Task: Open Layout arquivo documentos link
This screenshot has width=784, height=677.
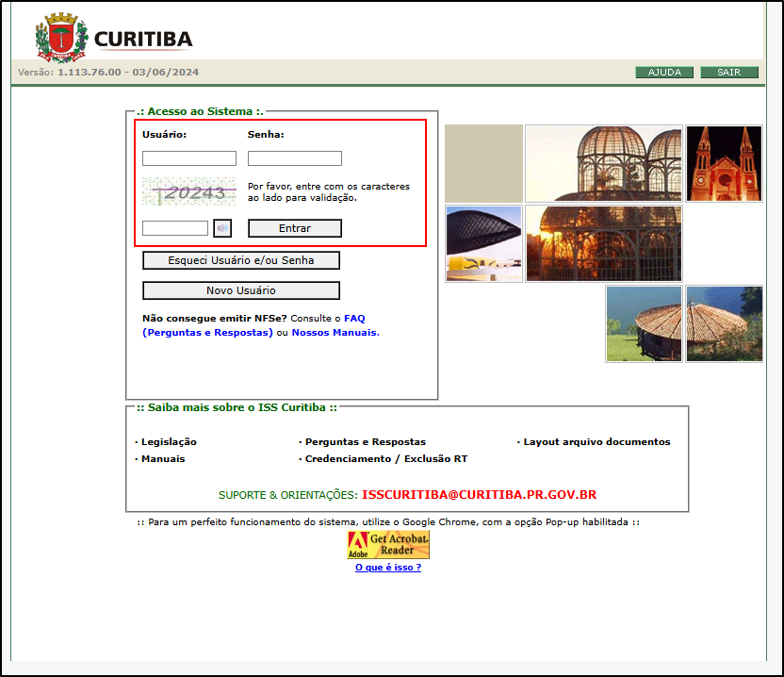Action: tap(596, 442)
